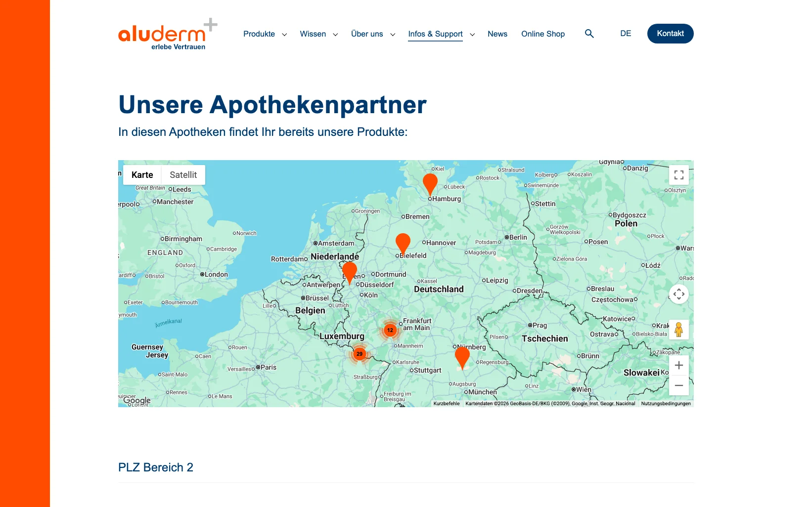Viewport: 812px width, 507px height.
Task: Expand the Infos & Support chevron
Action: coord(472,35)
